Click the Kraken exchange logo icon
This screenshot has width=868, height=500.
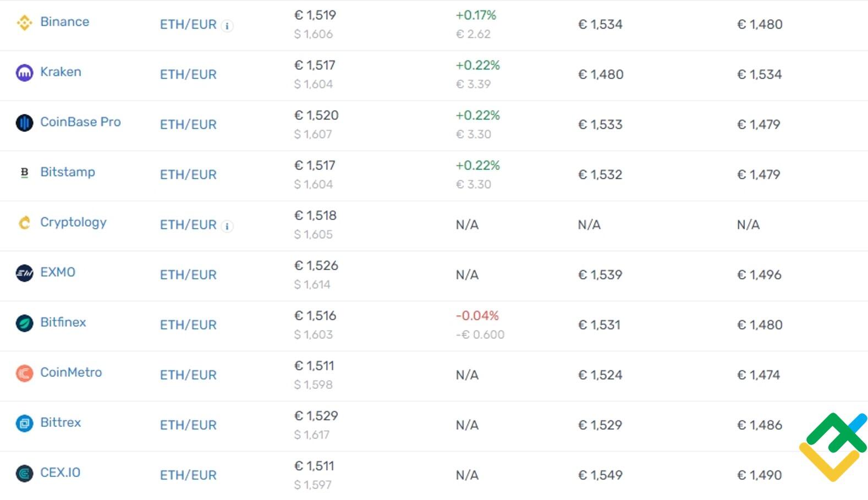point(24,73)
